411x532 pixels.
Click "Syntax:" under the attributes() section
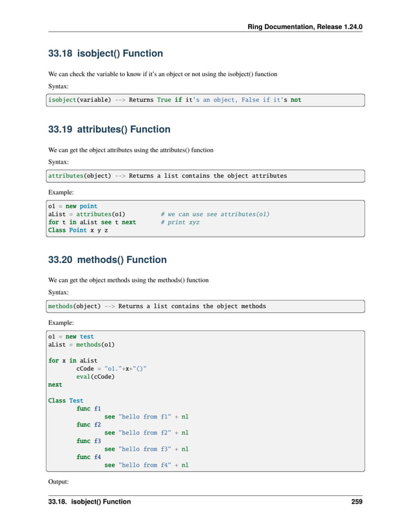[x=58, y=162]
